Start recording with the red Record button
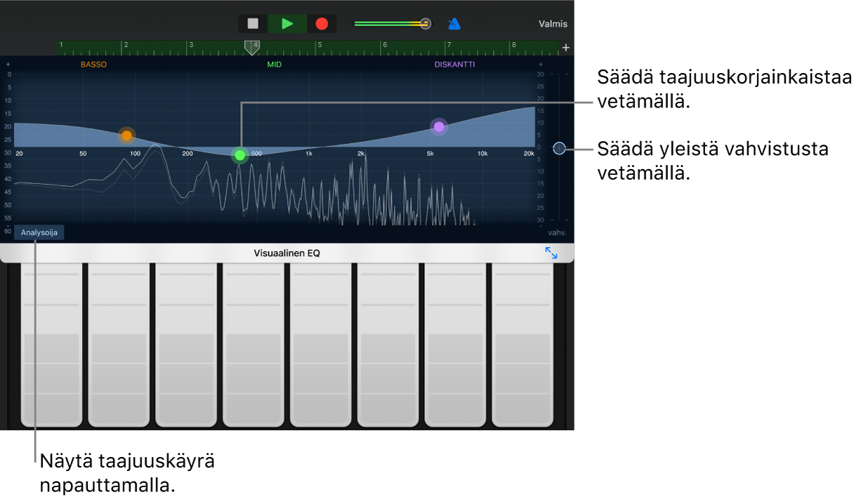Image resolution: width=861 pixels, height=504 pixels. 322,24
